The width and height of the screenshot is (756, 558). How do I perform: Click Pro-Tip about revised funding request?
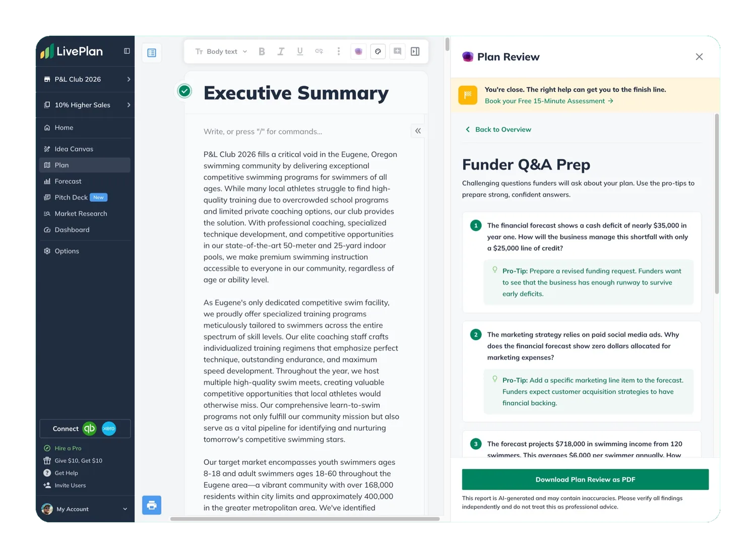pos(589,283)
